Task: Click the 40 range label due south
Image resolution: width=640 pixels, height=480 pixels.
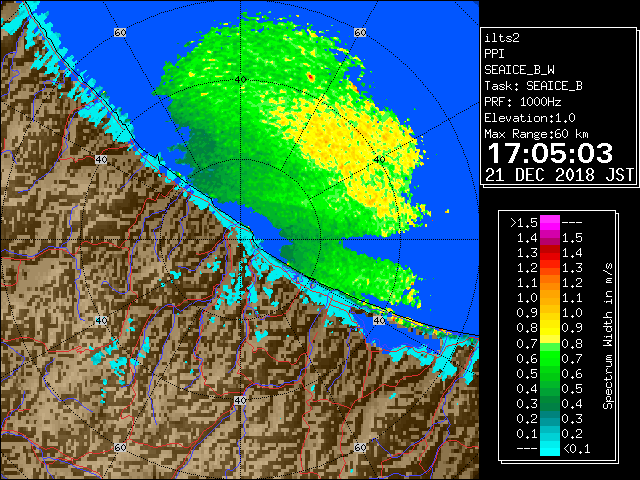Action: [240, 400]
